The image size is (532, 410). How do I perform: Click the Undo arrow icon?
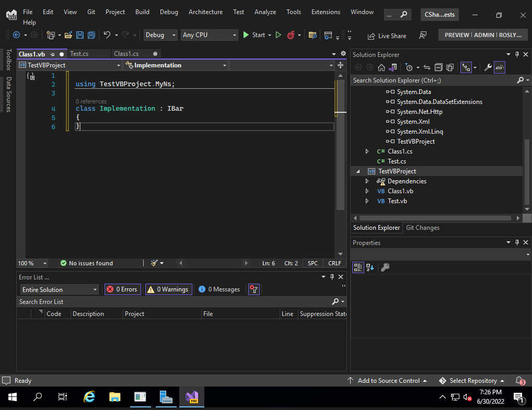[x=107, y=35]
